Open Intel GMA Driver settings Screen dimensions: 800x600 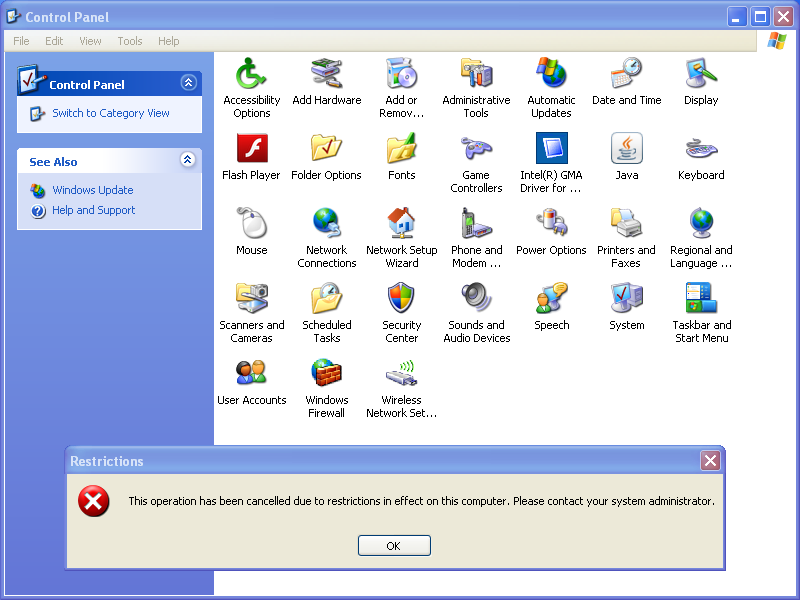[x=551, y=149]
